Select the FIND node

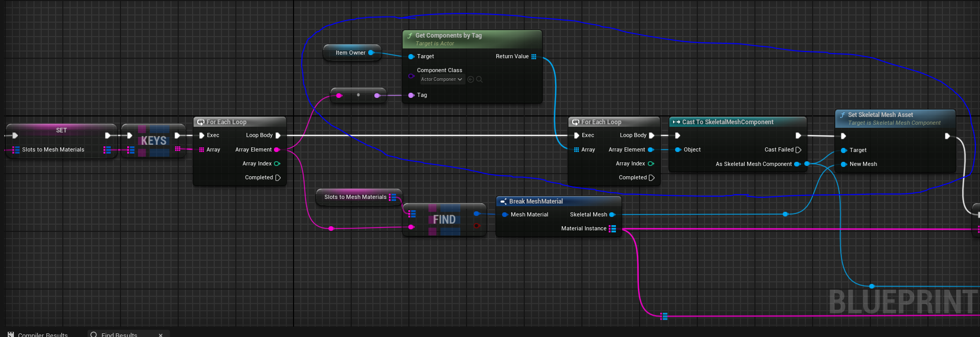pos(444,220)
